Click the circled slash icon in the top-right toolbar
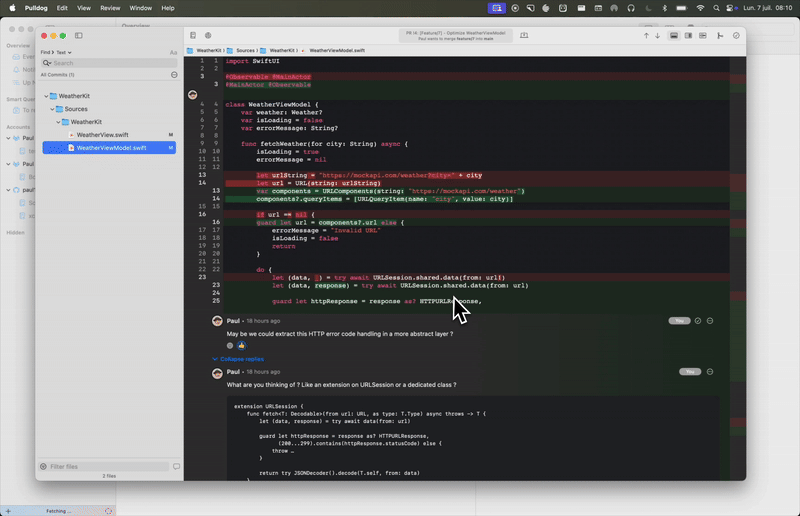The width and height of the screenshot is (800, 516). point(736,36)
